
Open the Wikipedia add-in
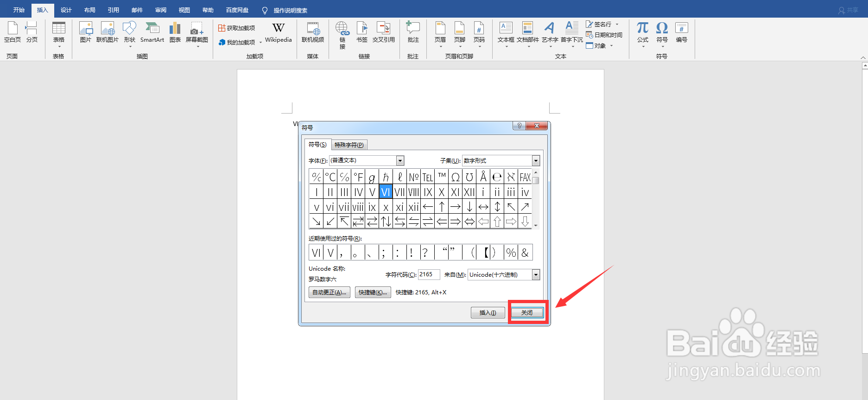click(278, 32)
